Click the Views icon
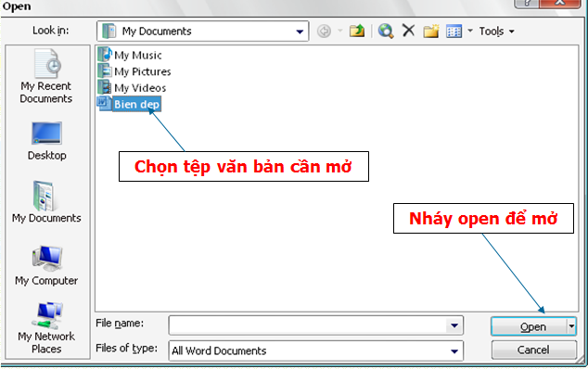This screenshot has height=369, width=588. tap(454, 32)
